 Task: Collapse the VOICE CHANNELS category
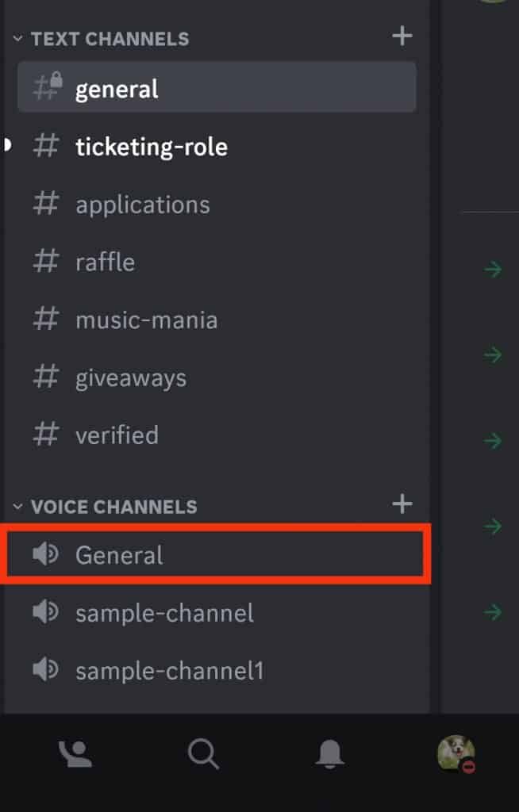point(17,506)
